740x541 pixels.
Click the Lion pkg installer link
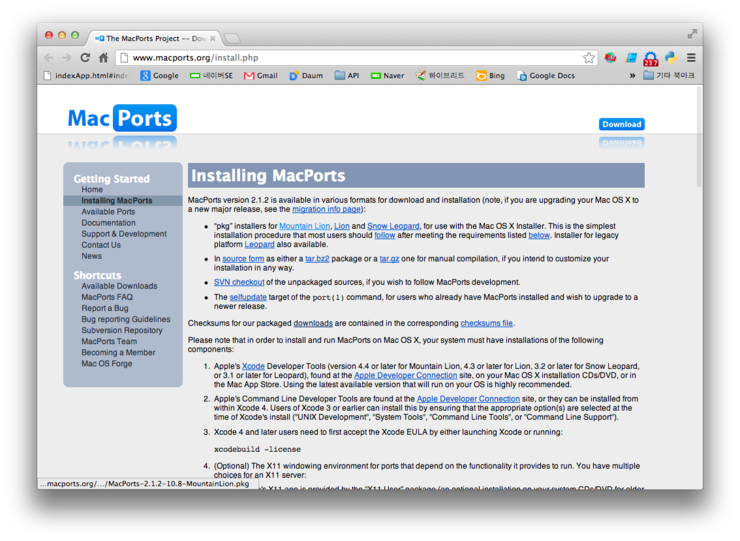pyautogui.click(x=342, y=226)
